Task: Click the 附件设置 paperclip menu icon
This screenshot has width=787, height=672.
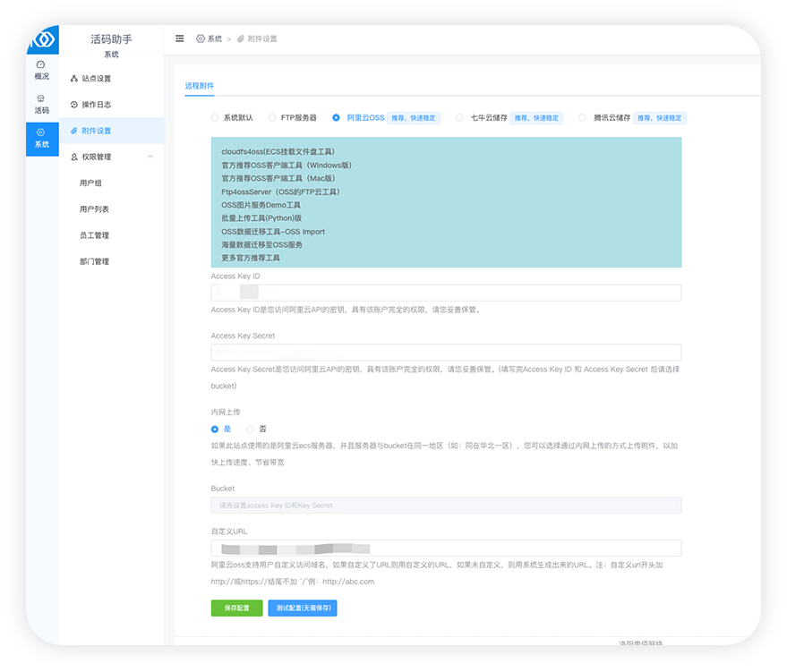Action: point(73,131)
